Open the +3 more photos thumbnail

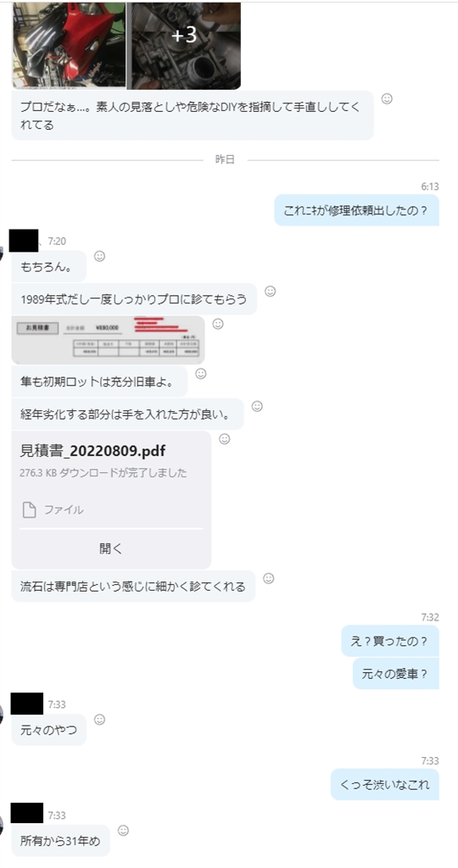tap(185, 46)
